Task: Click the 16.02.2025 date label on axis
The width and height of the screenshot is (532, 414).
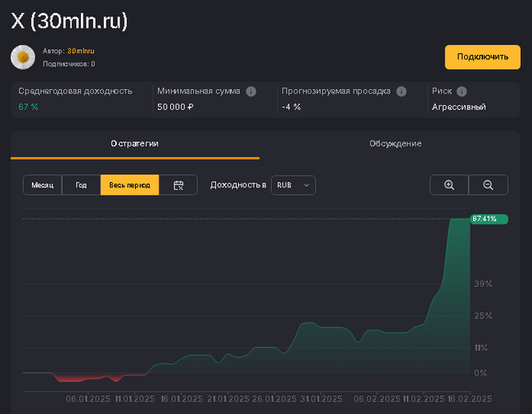Action: pyautogui.click(x=470, y=399)
